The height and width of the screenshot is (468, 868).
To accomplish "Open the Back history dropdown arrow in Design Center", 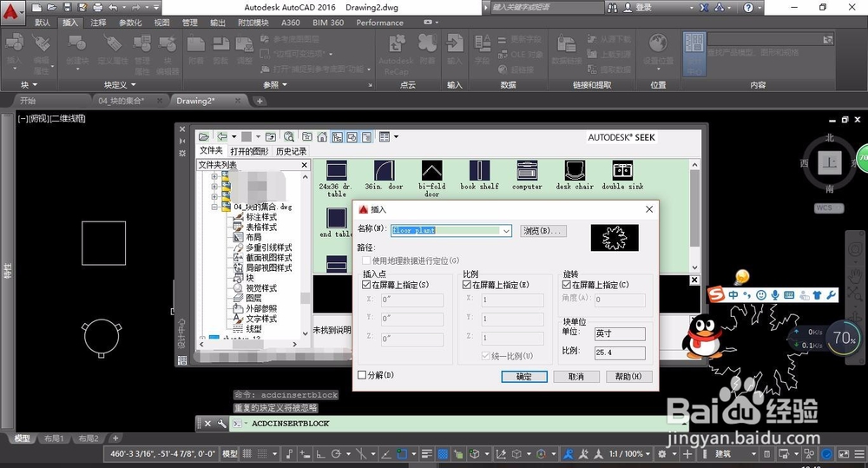I will pyautogui.click(x=234, y=137).
